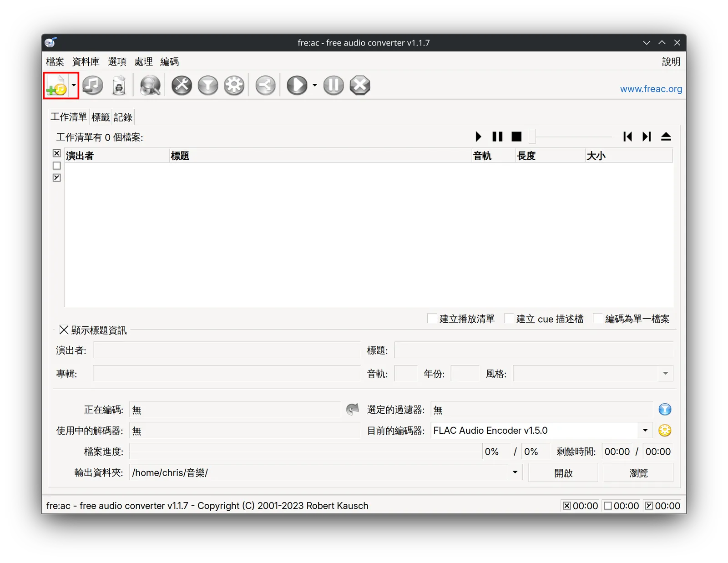
Task: Open encoder configuration gear icon
Action: [x=234, y=86]
